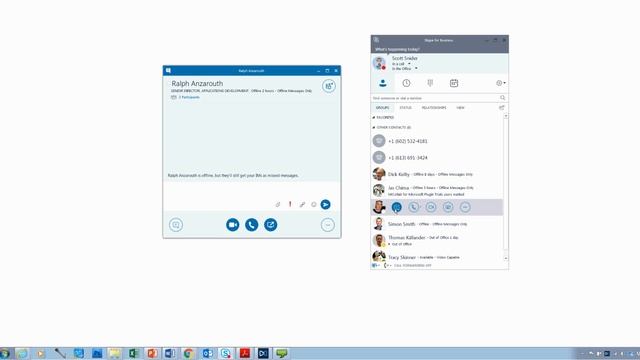Image resolution: width=640 pixels, height=360 pixels.
Task: Call the highlighted contact with phone icon
Action: click(413, 207)
